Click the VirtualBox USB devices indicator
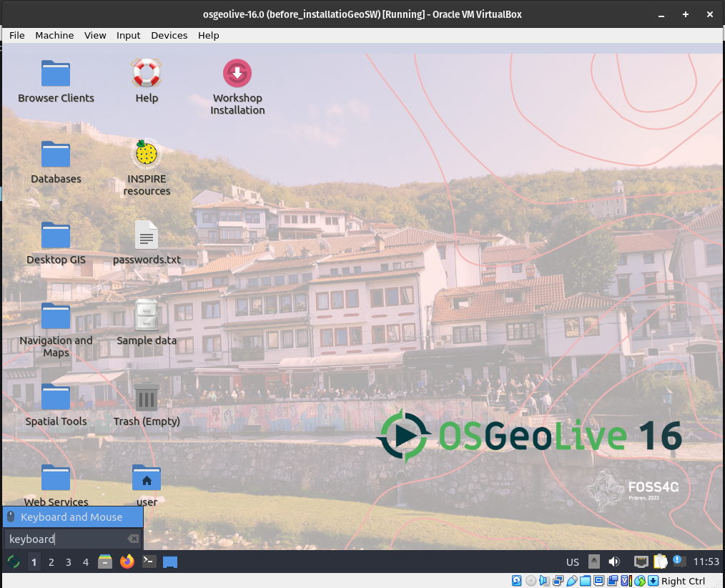Screen dimensions: 725x588 [x=571, y=581]
